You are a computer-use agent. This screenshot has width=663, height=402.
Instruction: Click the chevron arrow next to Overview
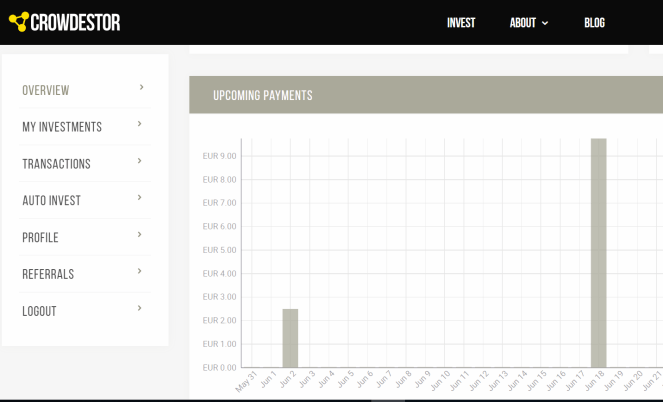(141, 88)
